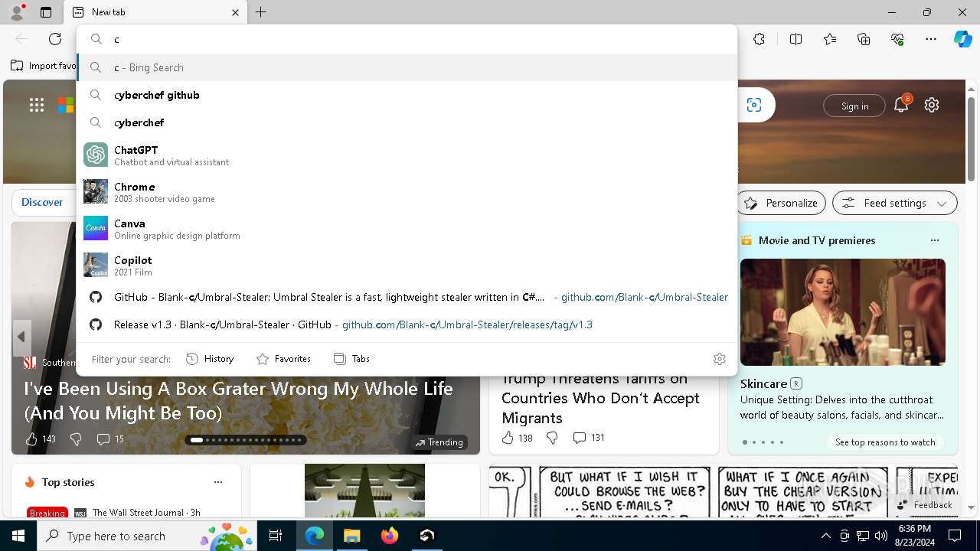Select the first carousel page dot
The image size is (980, 551).
click(197, 440)
